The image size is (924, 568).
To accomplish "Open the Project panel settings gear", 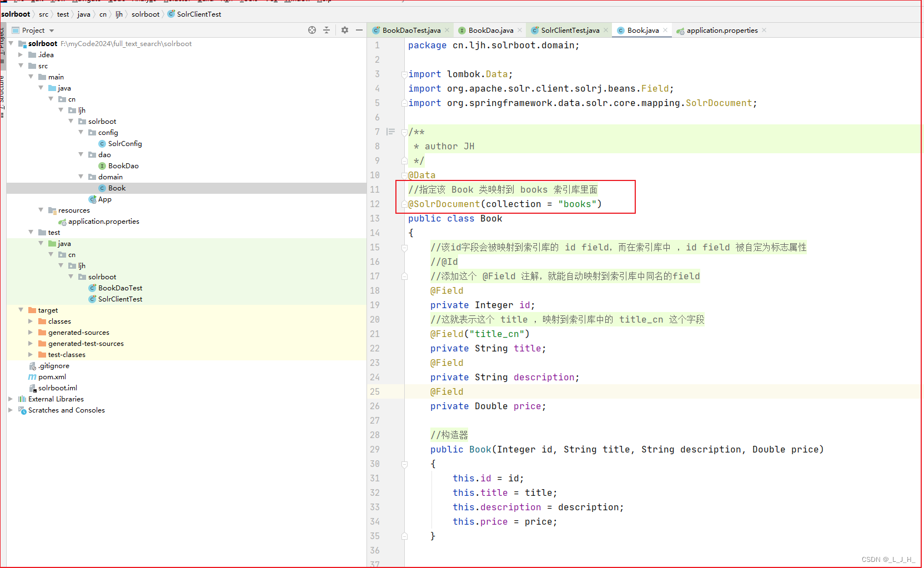I will point(344,30).
